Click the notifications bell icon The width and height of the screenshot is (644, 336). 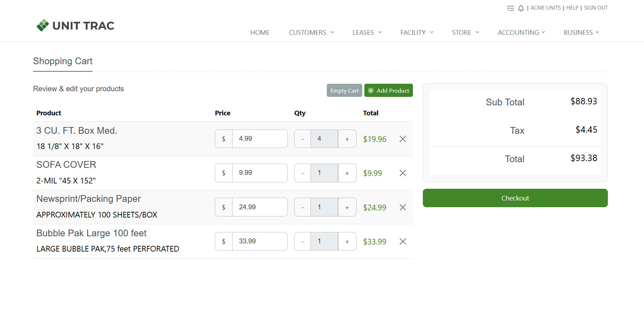click(521, 8)
